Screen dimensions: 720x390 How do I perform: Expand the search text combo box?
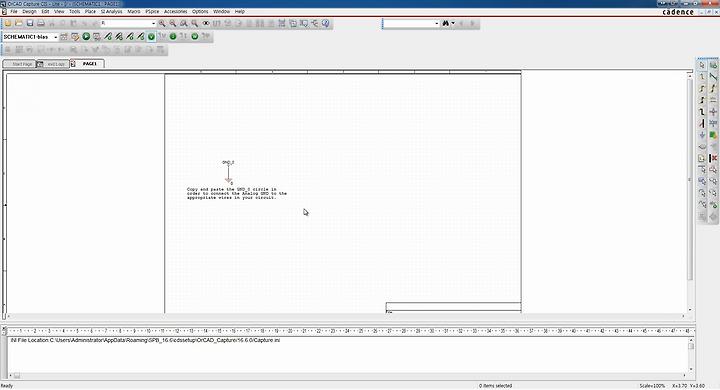point(436,23)
